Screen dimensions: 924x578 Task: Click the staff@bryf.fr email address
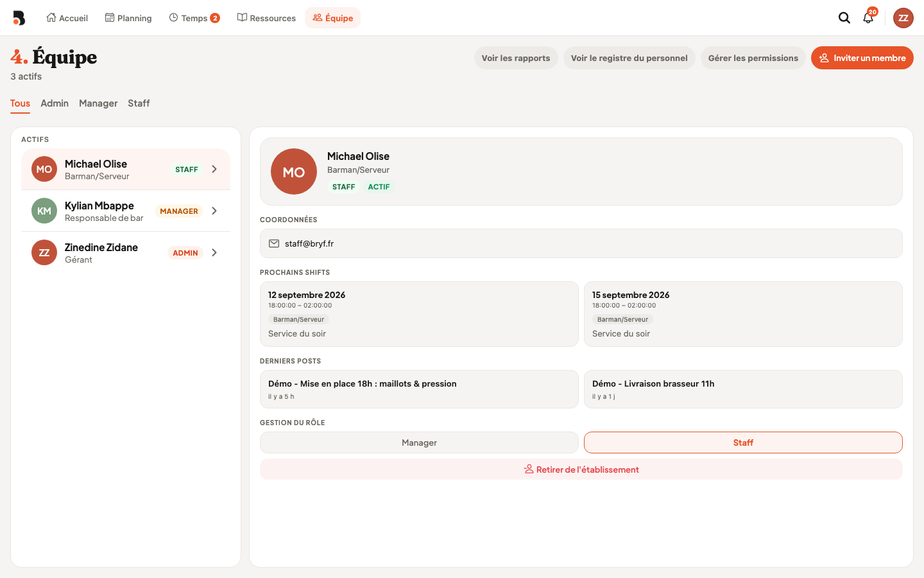click(309, 243)
